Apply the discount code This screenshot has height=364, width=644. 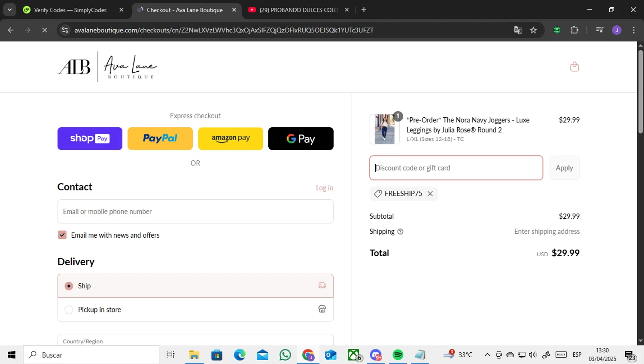point(565,168)
